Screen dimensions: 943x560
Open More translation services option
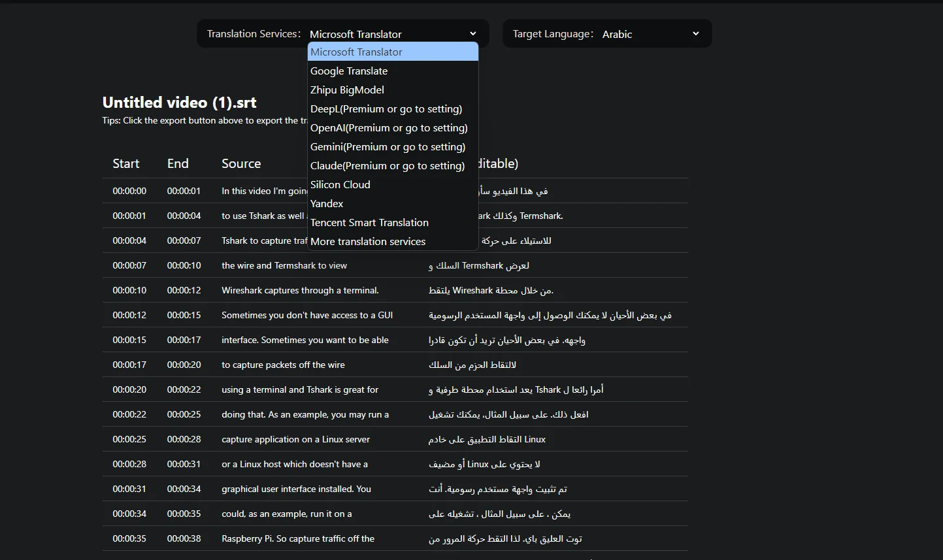click(393, 241)
